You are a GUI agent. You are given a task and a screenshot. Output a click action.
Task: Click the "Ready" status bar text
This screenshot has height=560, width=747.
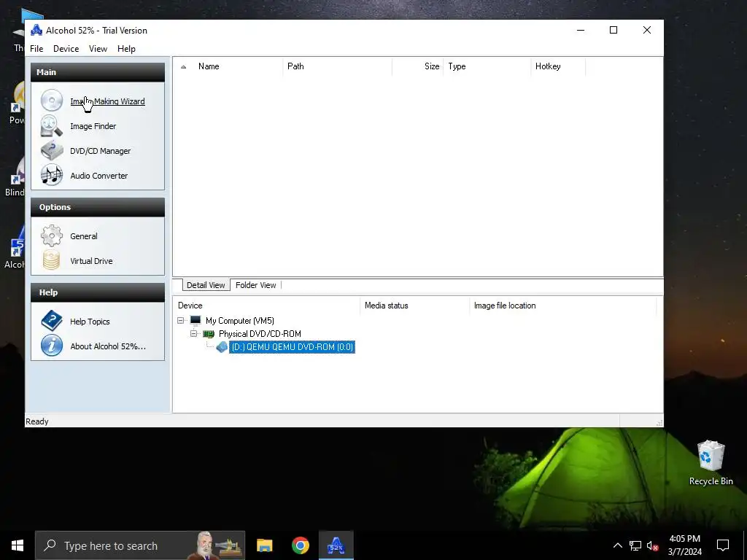[37, 421]
